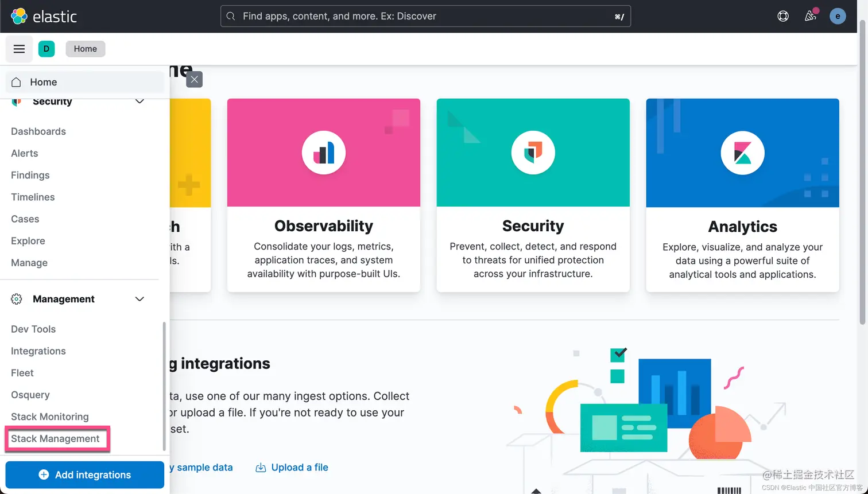This screenshot has height=494, width=868.
Task: Click the Analytics blue card banner
Action: 743,153
